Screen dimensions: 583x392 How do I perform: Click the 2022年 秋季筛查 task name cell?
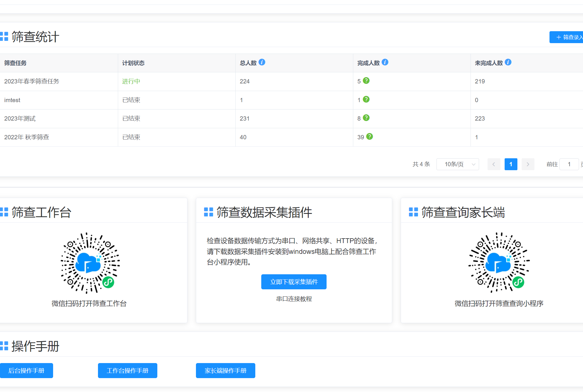(59, 137)
